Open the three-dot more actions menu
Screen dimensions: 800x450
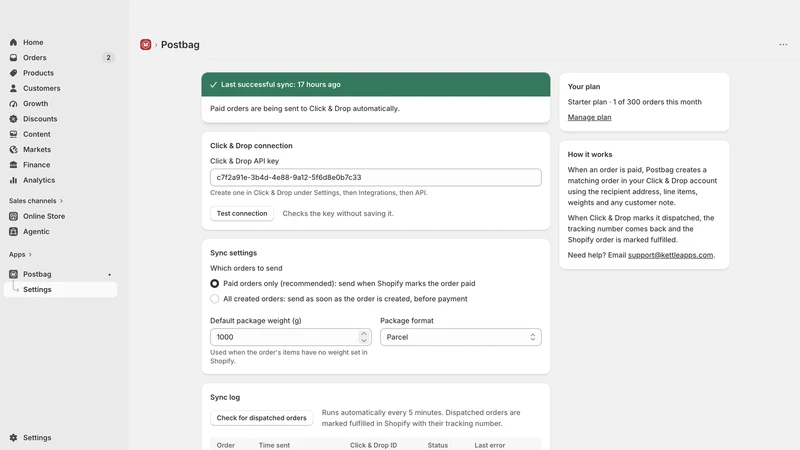783,45
